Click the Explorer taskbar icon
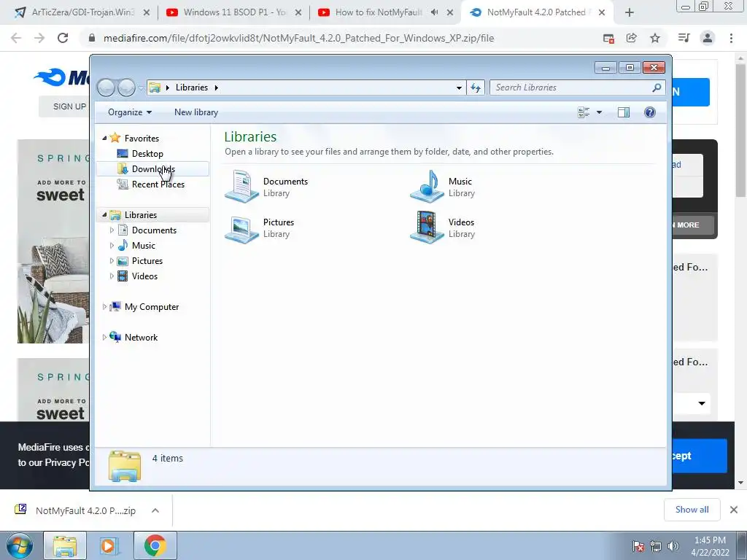 coord(65,545)
